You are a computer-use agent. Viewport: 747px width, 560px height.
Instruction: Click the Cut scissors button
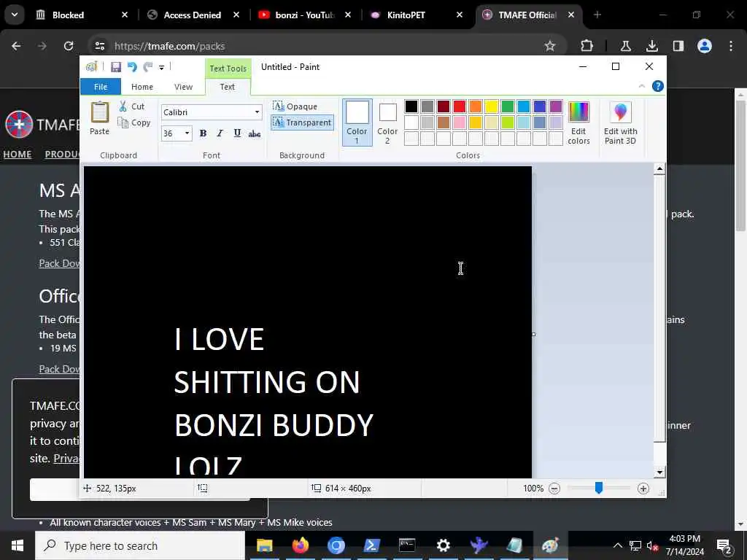tap(132, 106)
